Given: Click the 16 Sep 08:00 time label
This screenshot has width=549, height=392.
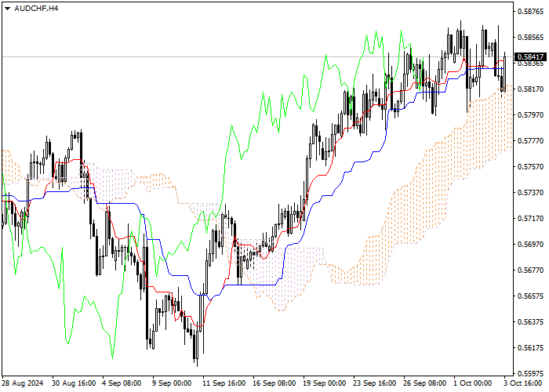Looking at the screenshot, I should click(x=274, y=383).
